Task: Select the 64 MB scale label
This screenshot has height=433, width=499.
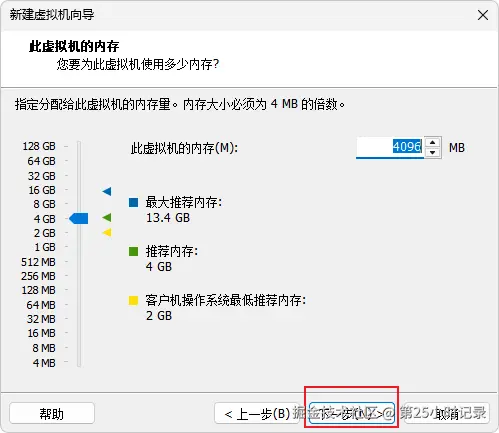Action: coord(41,305)
